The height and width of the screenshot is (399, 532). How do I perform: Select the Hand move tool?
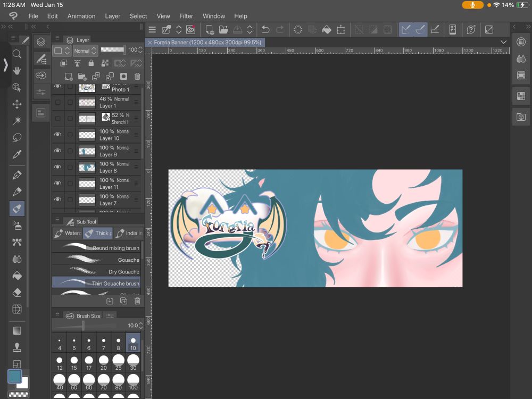pyautogui.click(x=16, y=71)
